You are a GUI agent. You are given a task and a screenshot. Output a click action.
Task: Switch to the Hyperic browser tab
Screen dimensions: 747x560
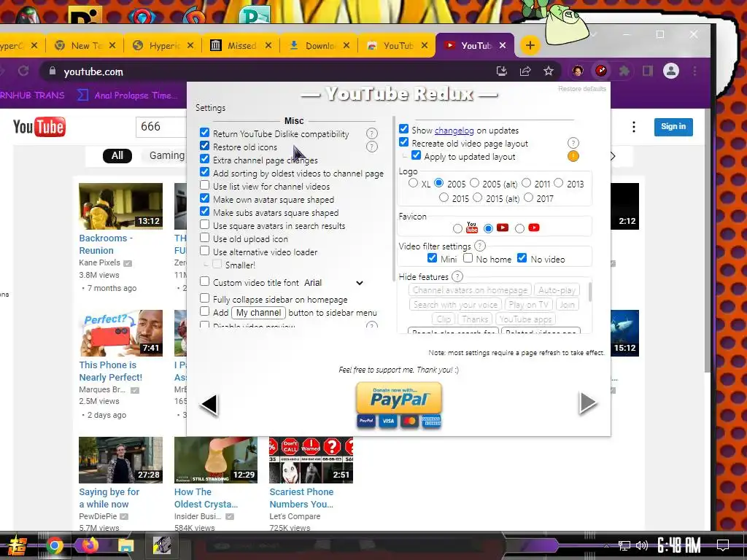(163, 46)
